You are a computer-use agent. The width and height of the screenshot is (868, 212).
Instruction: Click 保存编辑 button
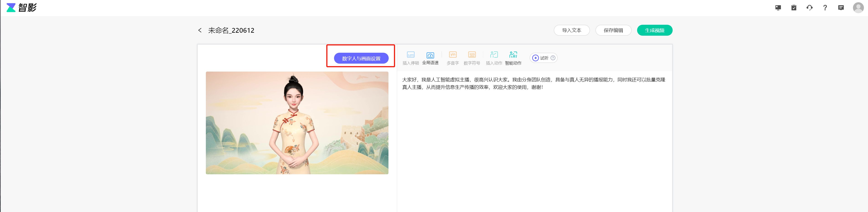tap(613, 30)
